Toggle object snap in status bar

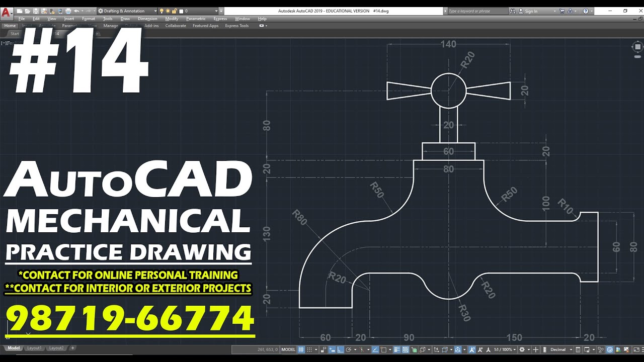click(383, 349)
